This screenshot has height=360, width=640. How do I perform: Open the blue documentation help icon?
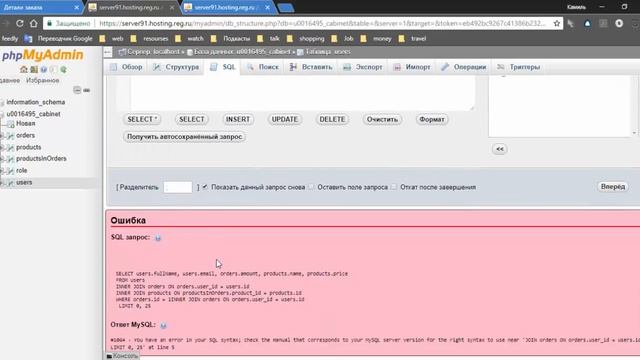point(44,69)
